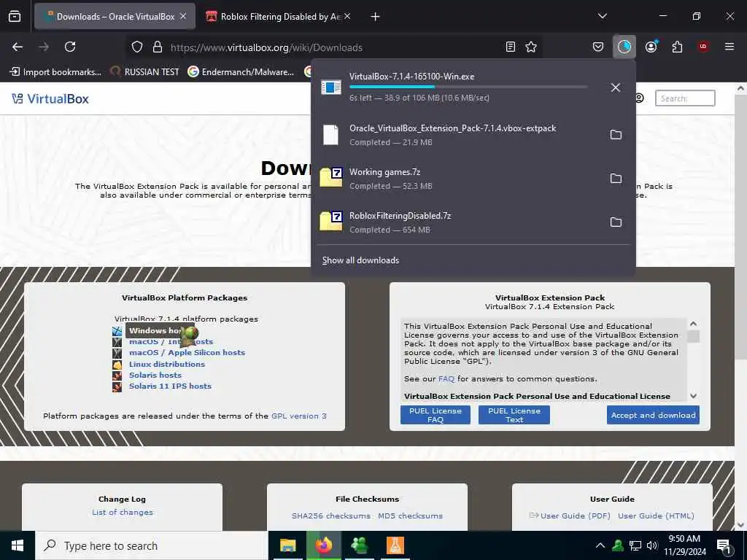The height and width of the screenshot is (560, 747).
Task: Show hidden system tray icons
Action: click(600, 545)
